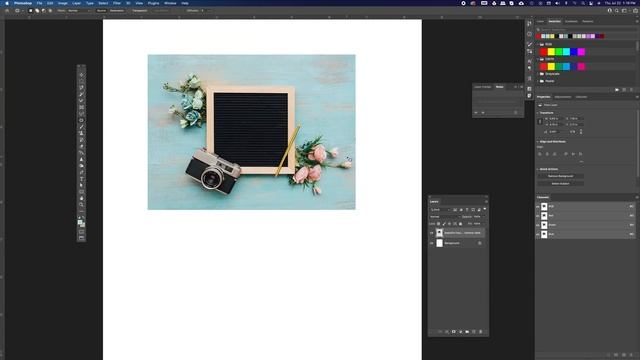Click the Select Subject button
Screen dimensions: 640x360
560,184
